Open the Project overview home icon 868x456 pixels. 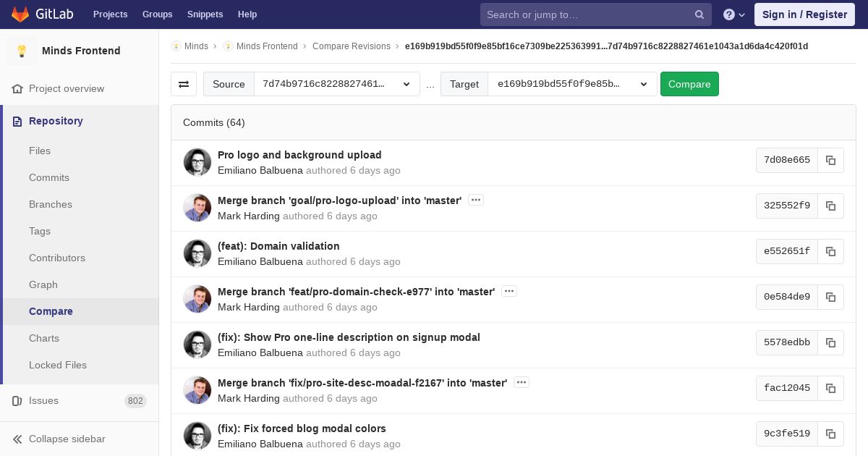click(17, 89)
